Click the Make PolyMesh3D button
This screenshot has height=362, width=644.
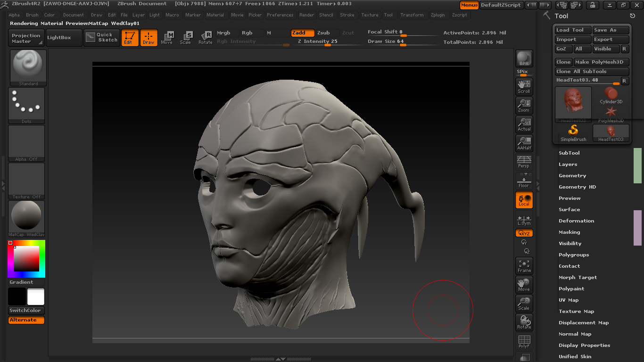[x=601, y=62]
